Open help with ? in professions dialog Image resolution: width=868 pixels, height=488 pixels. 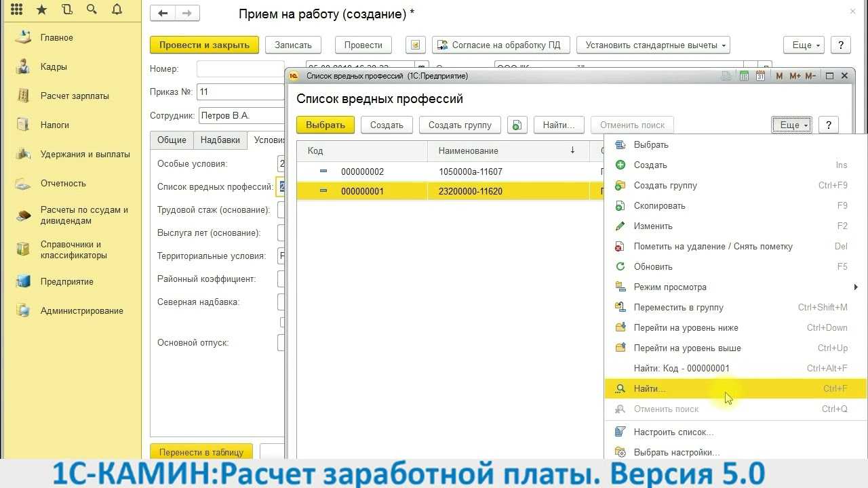click(x=828, y=125)
